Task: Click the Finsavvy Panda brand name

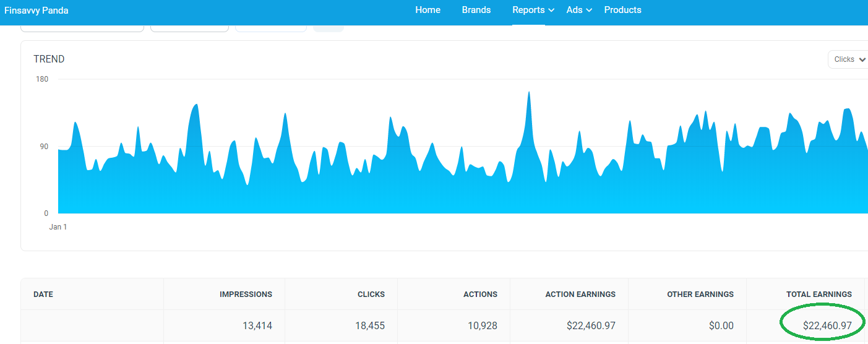Action: (37, 11)
